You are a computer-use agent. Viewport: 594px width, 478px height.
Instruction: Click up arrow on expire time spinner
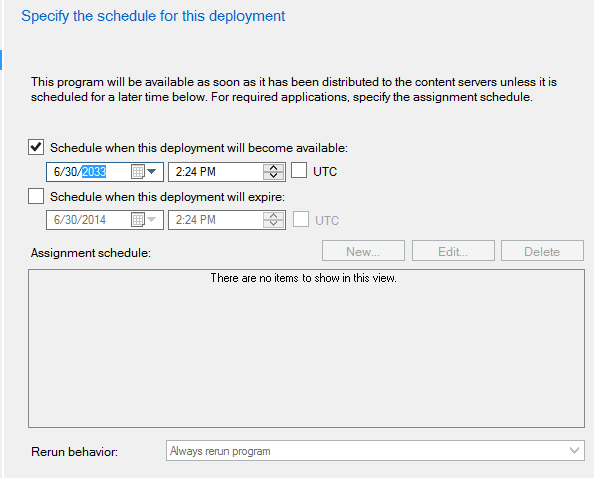click(x=274, y=216)
